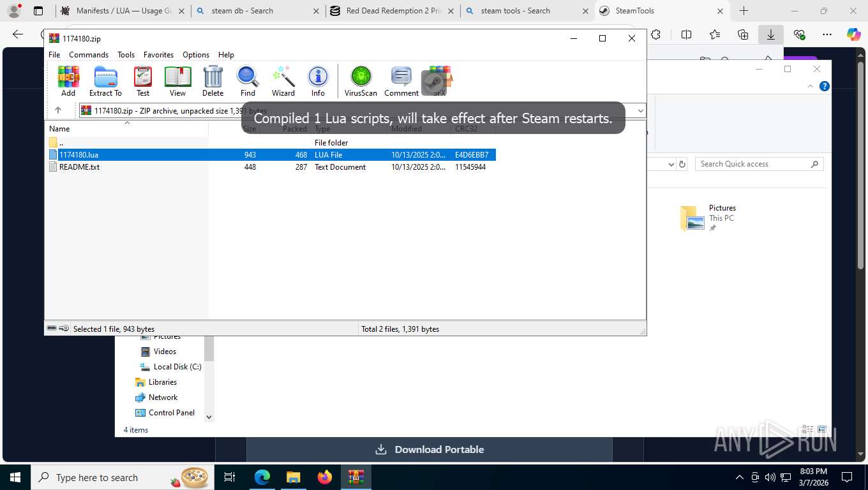Viewport: 868px width, 490px height.
Task: Click the SFX toolbar icon in WinRAR
Action: [x=439, y=81]
